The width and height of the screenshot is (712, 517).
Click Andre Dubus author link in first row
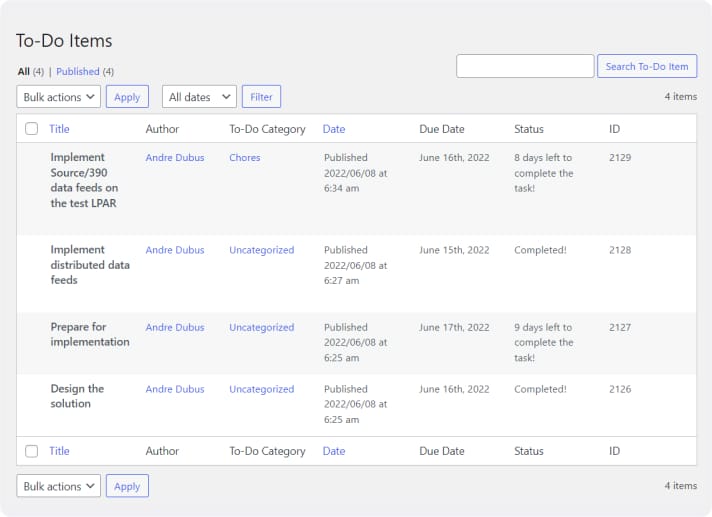pos(174,158)
